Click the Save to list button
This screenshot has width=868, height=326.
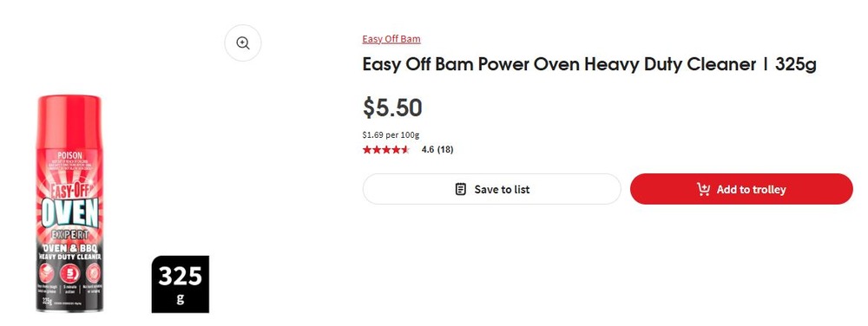(x=491, y=189)
